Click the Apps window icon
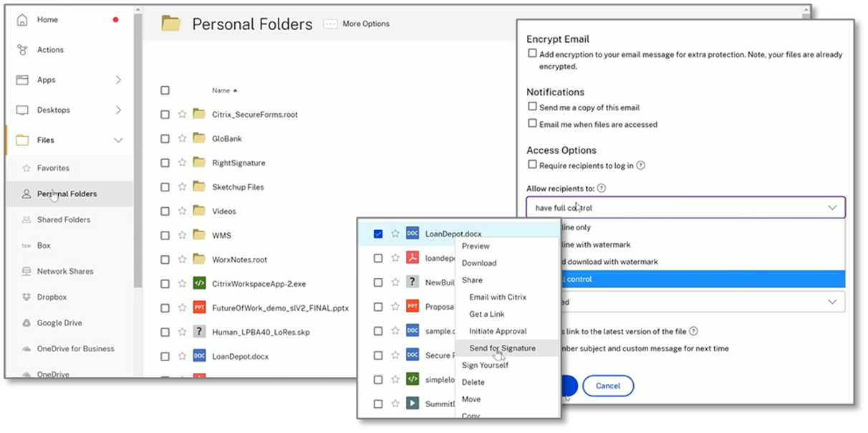This screenshot has height=433, width=868. click(x=22, y=80)
